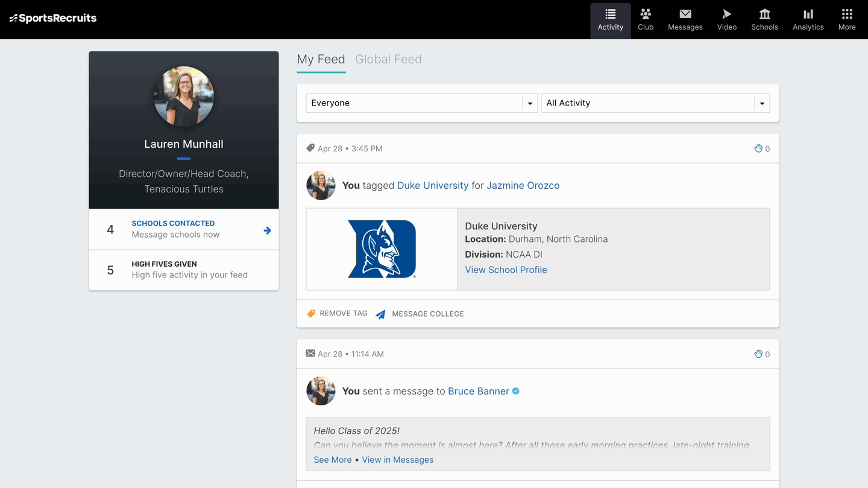
Task: Open the Messages nav tab
Action: [x=685, y=20]
